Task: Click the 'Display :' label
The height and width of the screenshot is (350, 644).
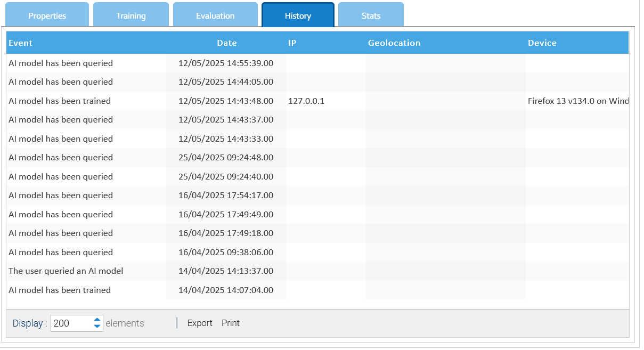Action: (30, 323)
